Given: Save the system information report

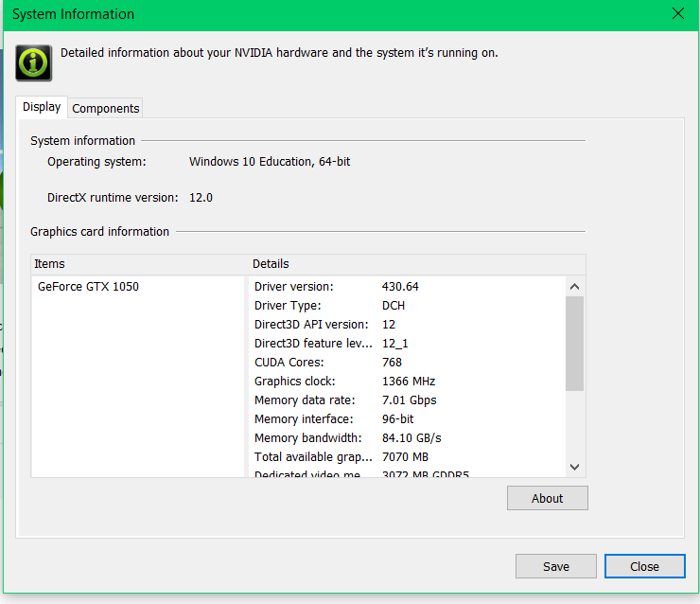Looking at the screenshot, I should tap(556, 566).
